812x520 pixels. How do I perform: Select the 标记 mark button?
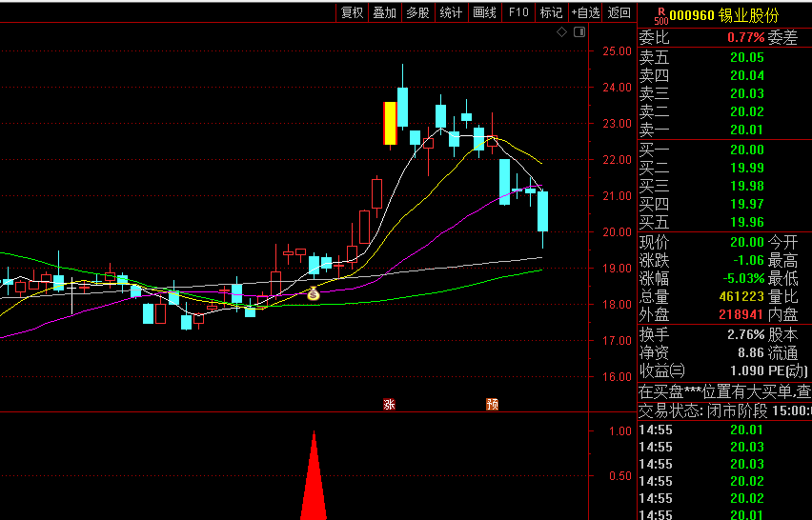tap(551, 13)
